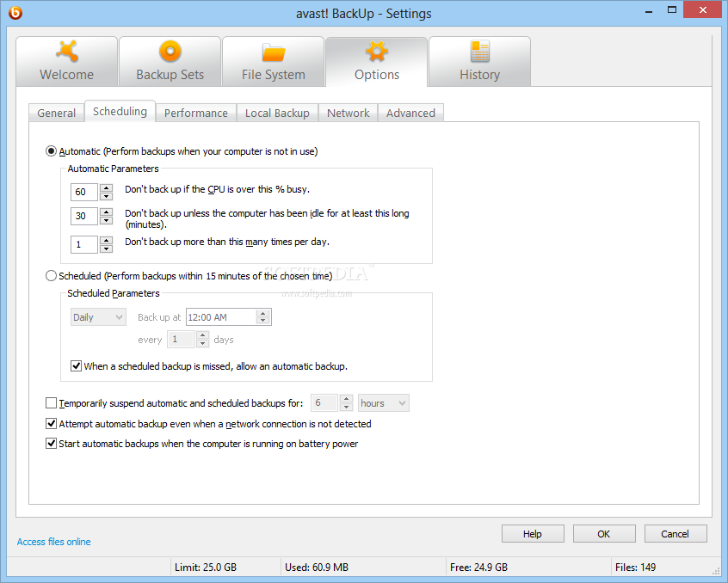Viewport: 728px width, 583px height.
Task: Click the window resize grip in status bar
Action: click(x=715, y=570)
